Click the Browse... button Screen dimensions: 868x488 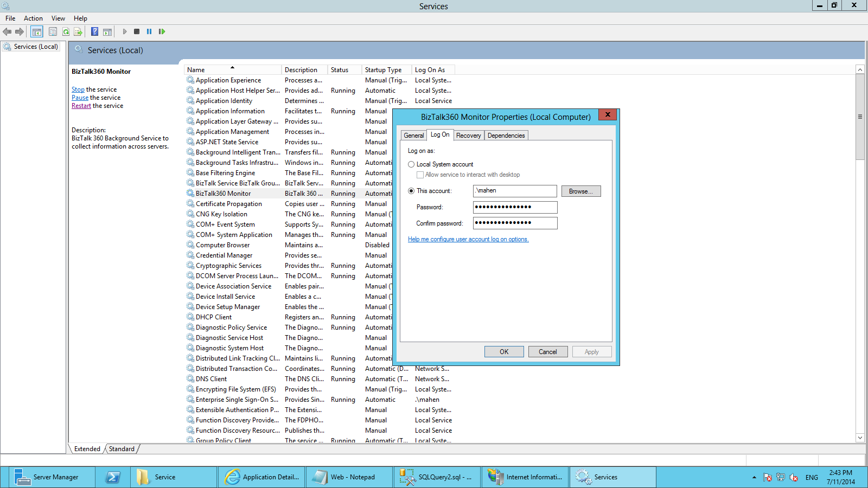click(x=581, y=191)
